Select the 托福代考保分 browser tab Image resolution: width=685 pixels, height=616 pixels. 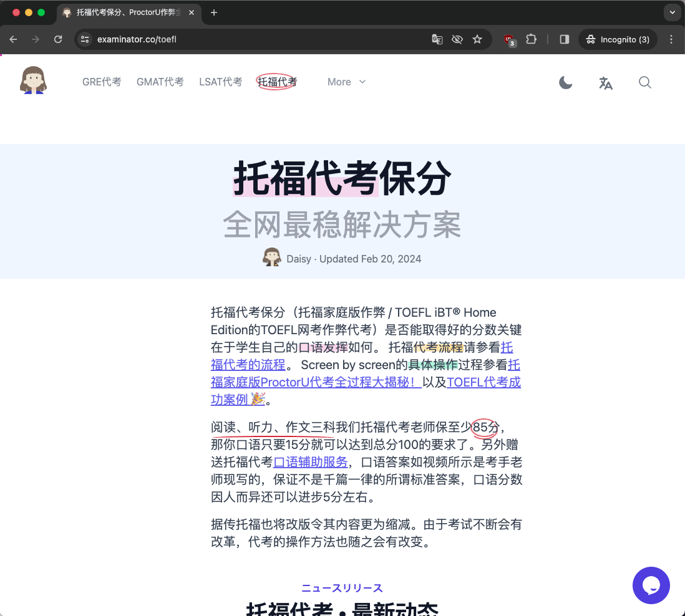[129, 12]
